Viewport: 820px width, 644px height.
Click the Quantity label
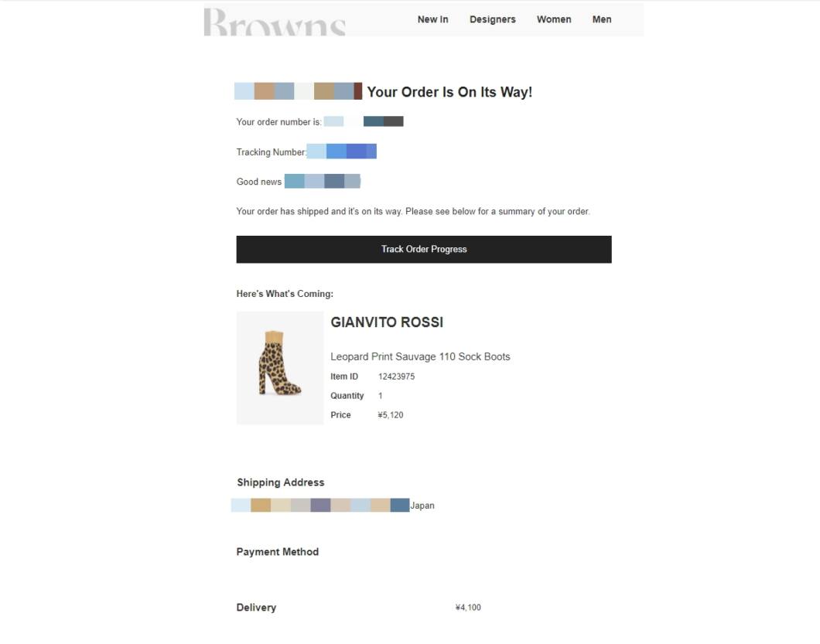(347, 396)
